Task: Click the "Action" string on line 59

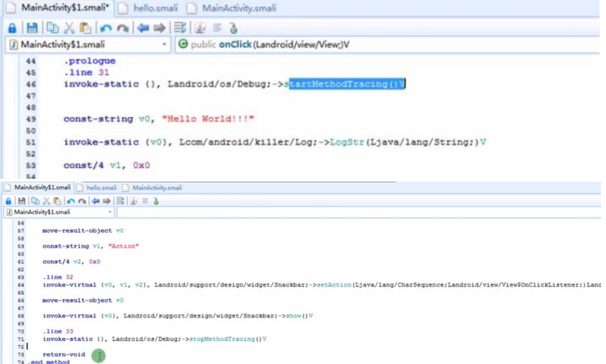Action: coord(123,246)
